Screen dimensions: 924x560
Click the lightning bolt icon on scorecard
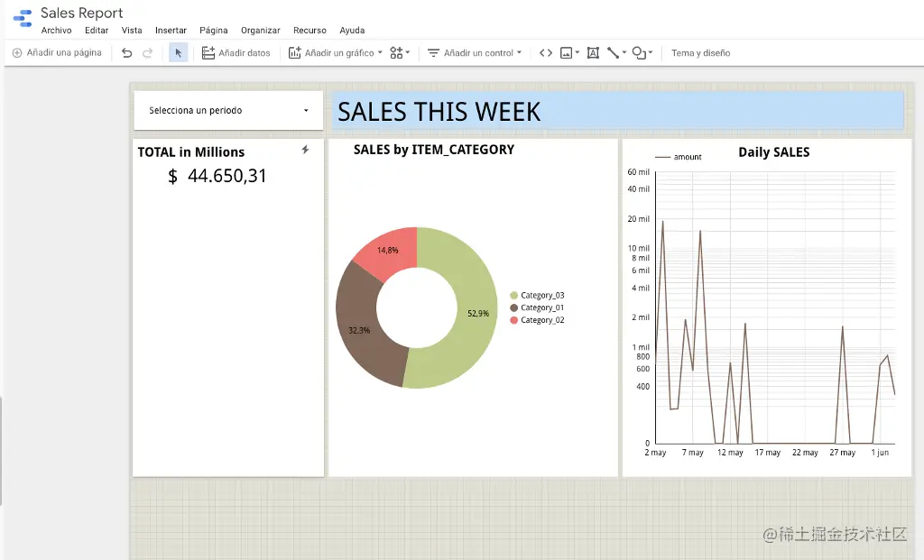305,150
